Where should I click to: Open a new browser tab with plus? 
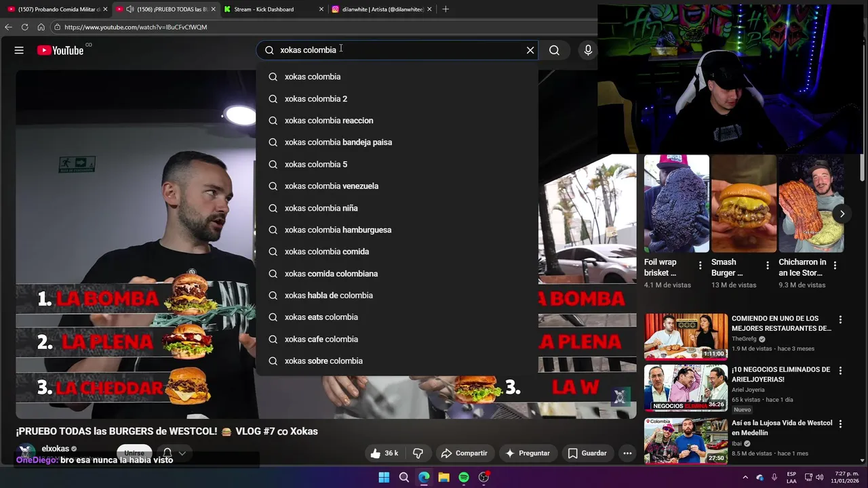click(x=446, y=9)
